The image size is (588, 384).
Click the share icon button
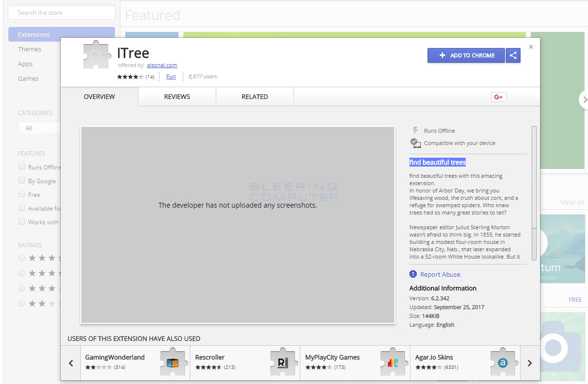click(x=513, y=55)
